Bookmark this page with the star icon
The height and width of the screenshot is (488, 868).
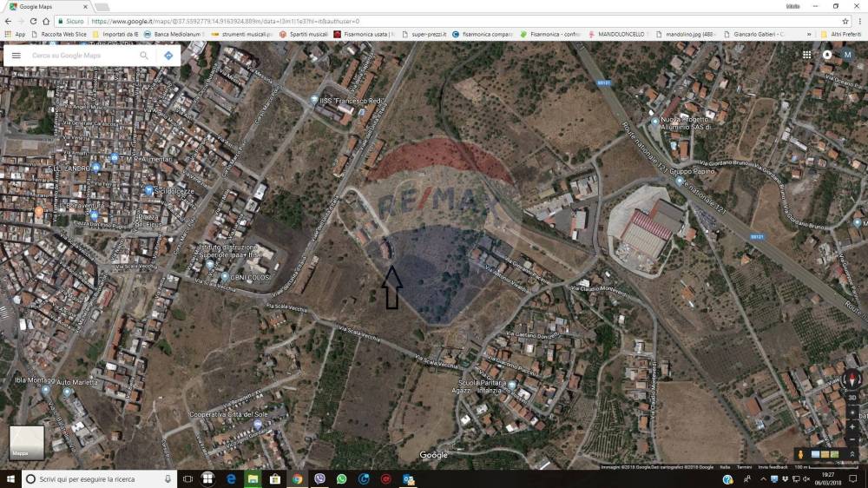click(845, 21)
